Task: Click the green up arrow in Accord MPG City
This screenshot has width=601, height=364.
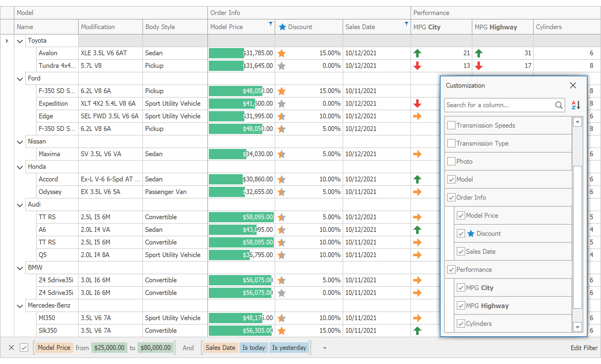Action: tap(417, 179)
